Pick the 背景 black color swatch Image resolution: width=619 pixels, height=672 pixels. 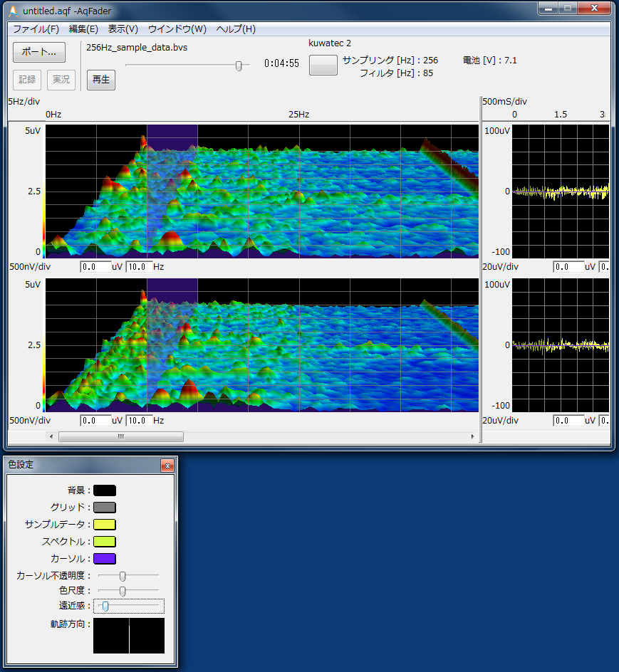pyautogui.click(x=104, y=490)
